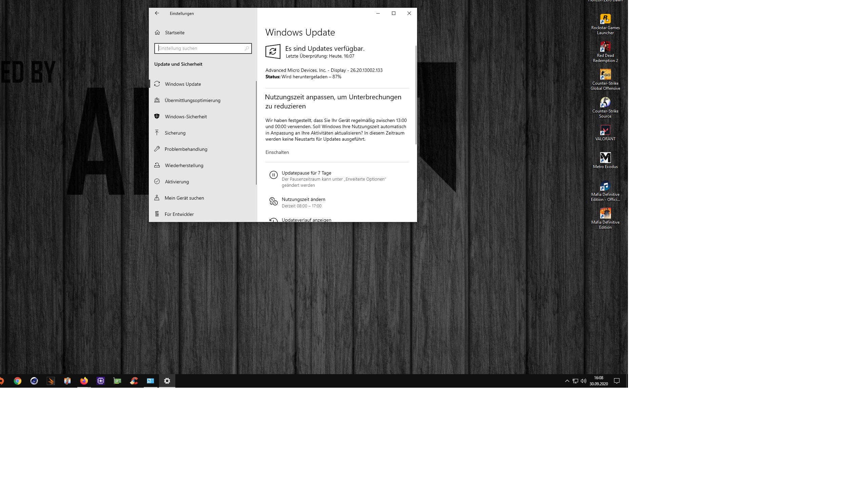Click the search magnifier icon
Image resolution: width=868 pixels, height=488 pixels.
pyautogui.click(x=246, y=48)
